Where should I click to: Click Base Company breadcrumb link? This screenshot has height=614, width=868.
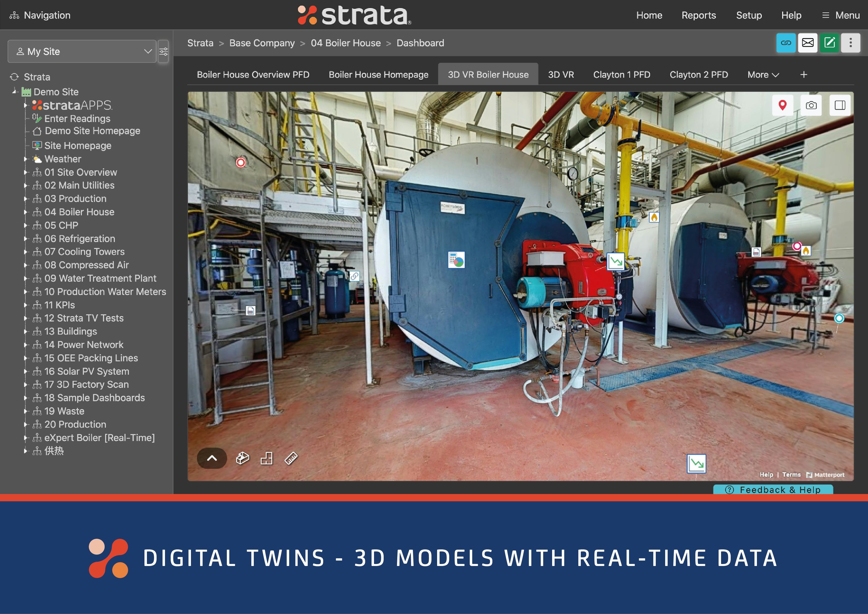coord(262,43)
